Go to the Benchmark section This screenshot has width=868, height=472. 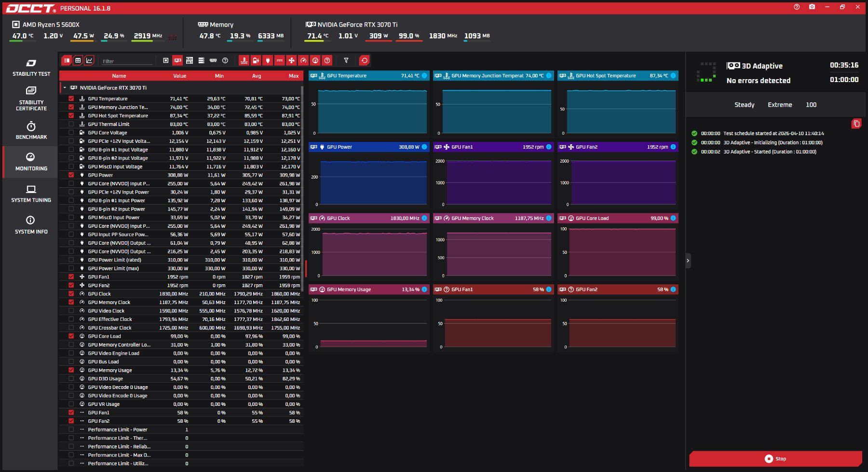click(31, 130)
